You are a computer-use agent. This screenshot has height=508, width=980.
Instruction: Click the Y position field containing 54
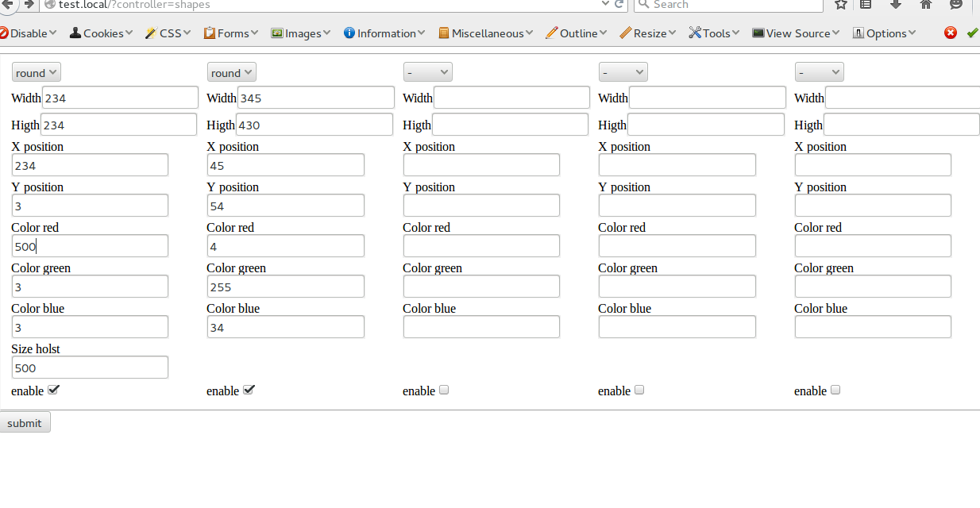[286, 206]
